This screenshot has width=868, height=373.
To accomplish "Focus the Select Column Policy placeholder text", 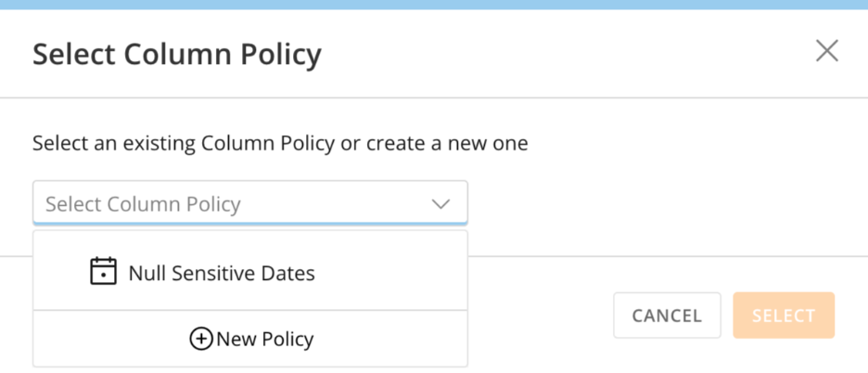I will [143, 204].
